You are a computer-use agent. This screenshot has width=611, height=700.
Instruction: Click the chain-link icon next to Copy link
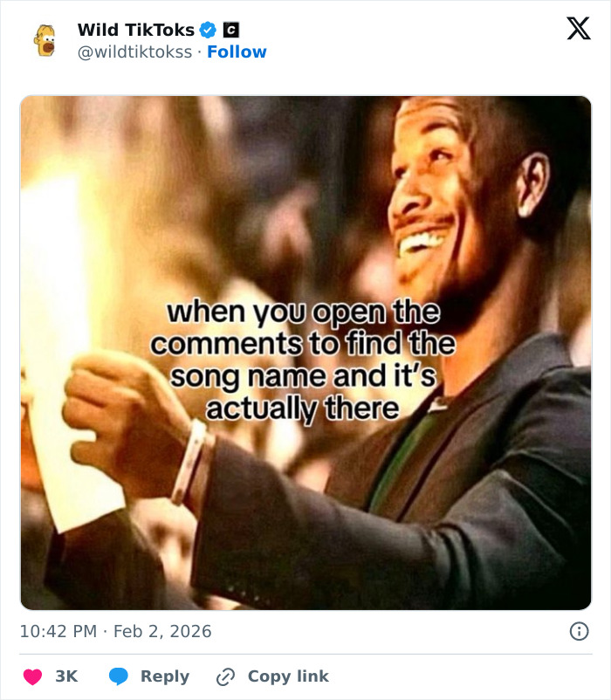[x=225, y=676]
